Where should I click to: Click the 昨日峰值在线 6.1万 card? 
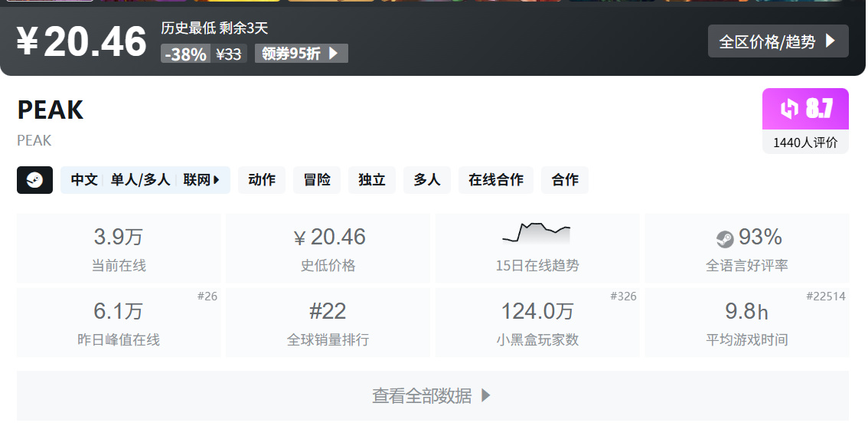(x=119, y=323)
